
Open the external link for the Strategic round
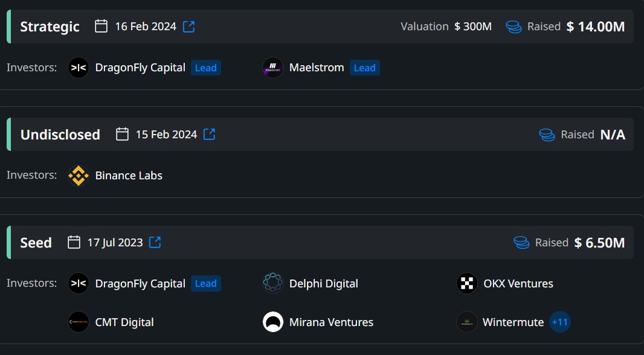click(x=189, y=27)
